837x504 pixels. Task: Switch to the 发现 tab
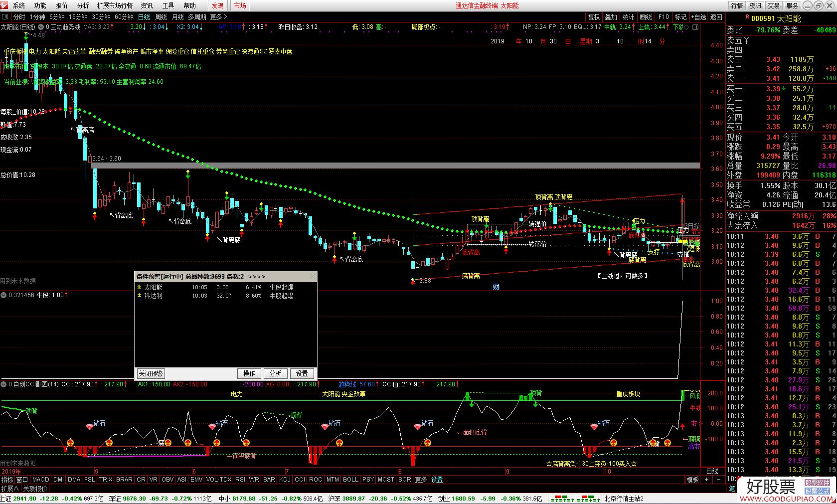tap(217, 5)
